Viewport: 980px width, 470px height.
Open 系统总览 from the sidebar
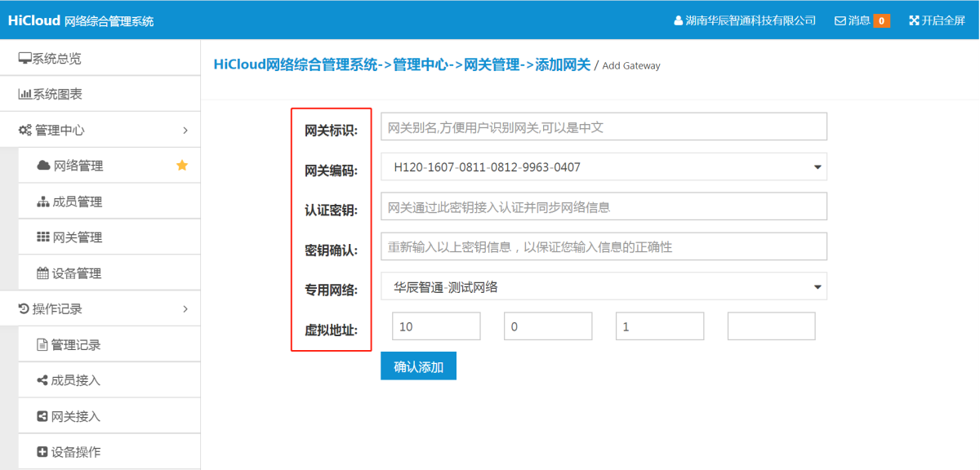(60, 57)
